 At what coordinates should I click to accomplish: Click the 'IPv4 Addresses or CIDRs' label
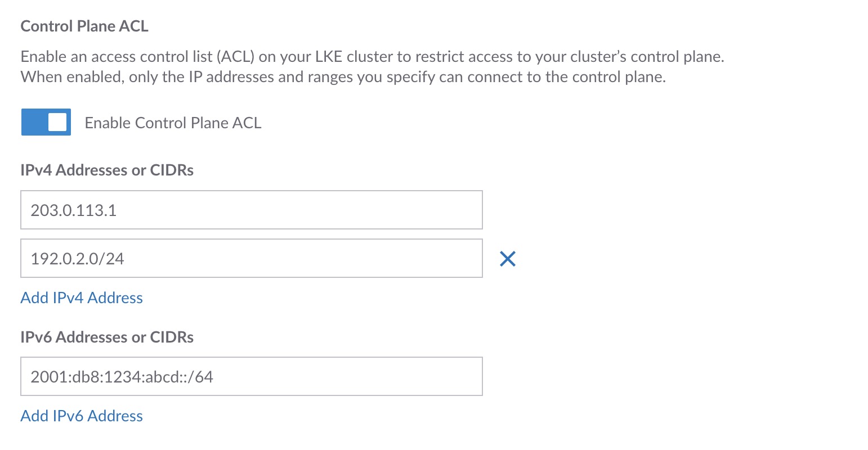[107, 170]
